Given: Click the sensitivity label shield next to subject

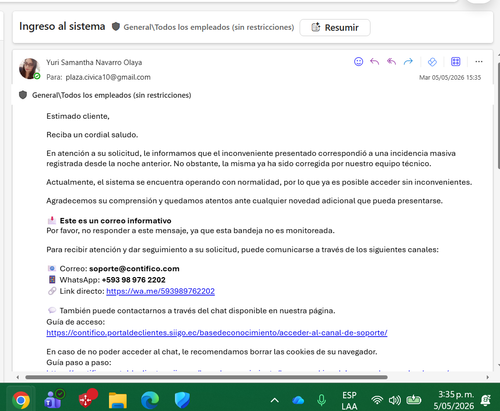Looking at the screenshot, I should 116,27.
